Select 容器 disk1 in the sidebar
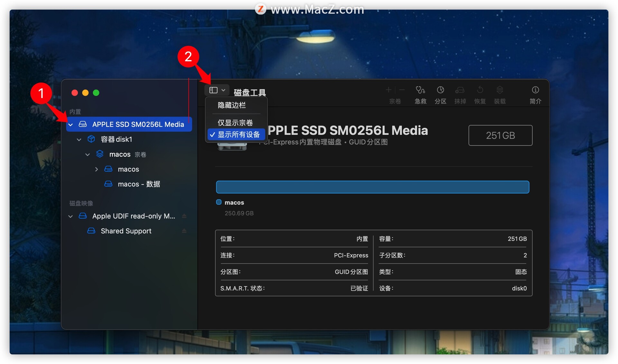Image resolution: width=618 pixels, height=364 pixels. pos(129,139)
